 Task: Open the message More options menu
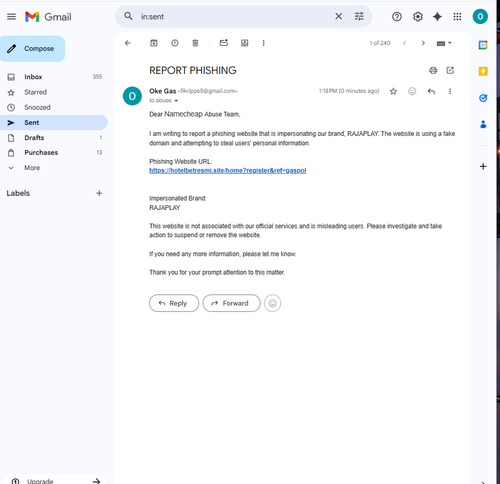(450, 91)
